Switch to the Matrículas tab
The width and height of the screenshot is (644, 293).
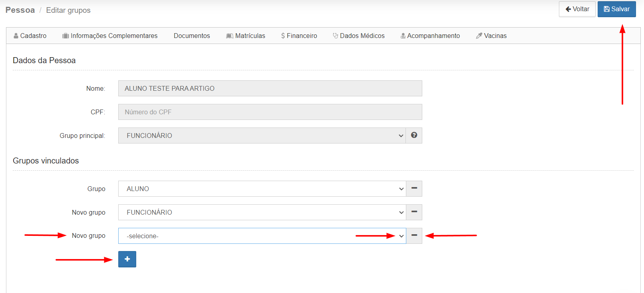click(x=246, y=36)
